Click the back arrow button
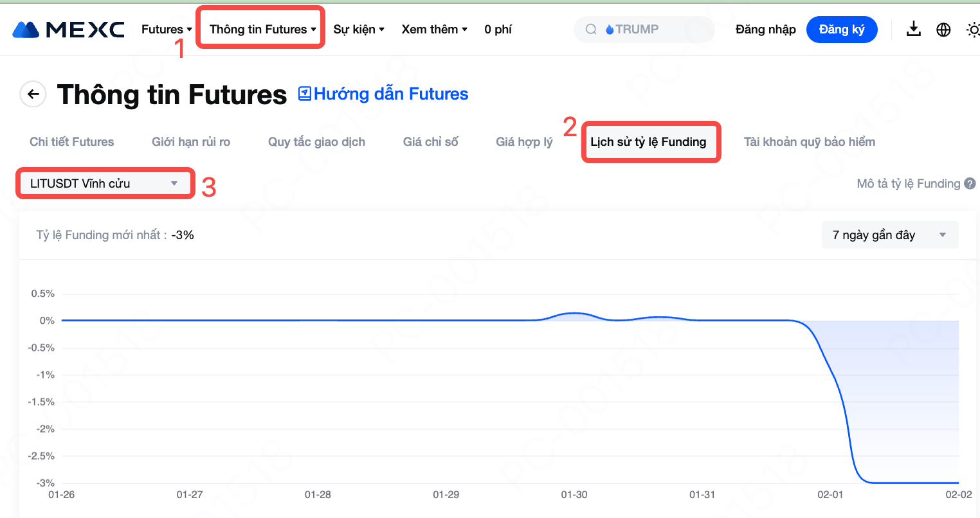 (33, 94)
